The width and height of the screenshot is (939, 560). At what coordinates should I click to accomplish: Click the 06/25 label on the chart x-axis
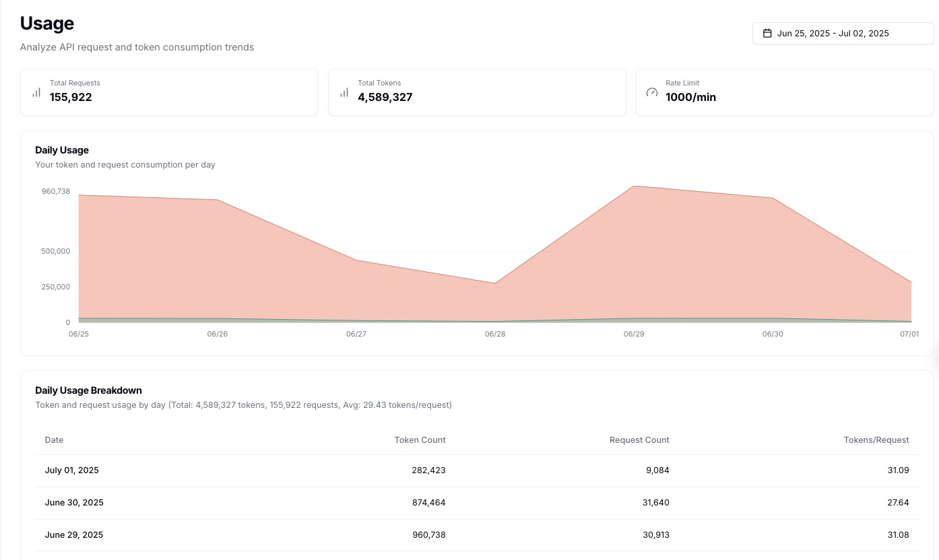click(x=78, y=334)
